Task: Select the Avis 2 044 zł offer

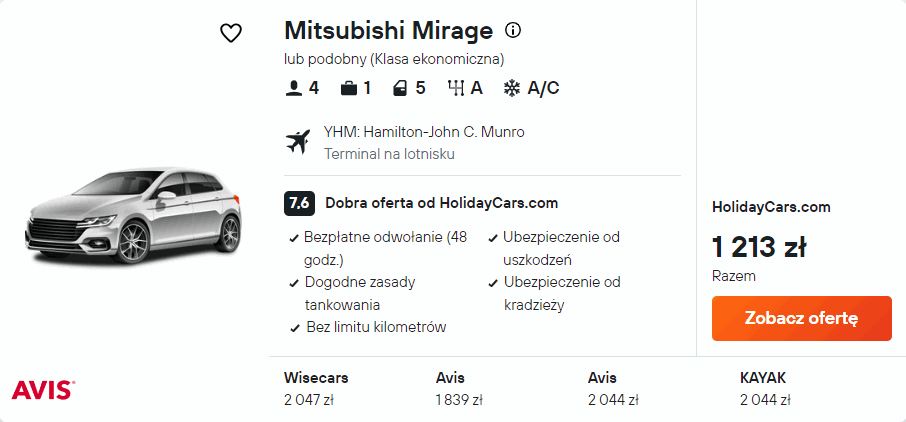Action: click(x=613, y=389)
